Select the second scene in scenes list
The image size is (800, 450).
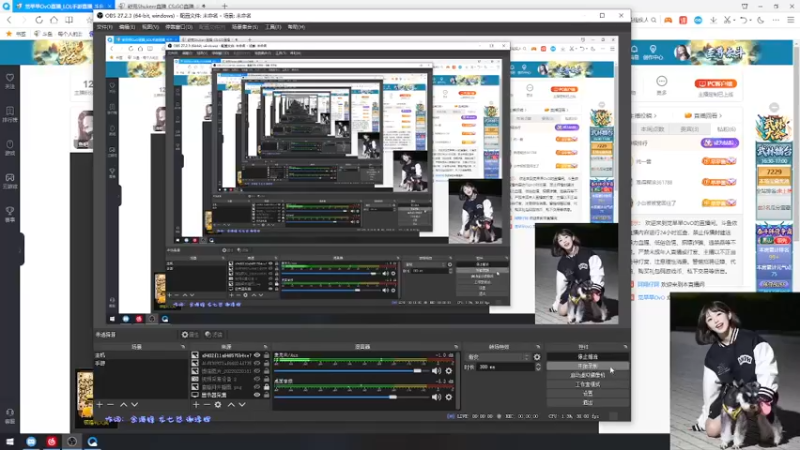140,363
